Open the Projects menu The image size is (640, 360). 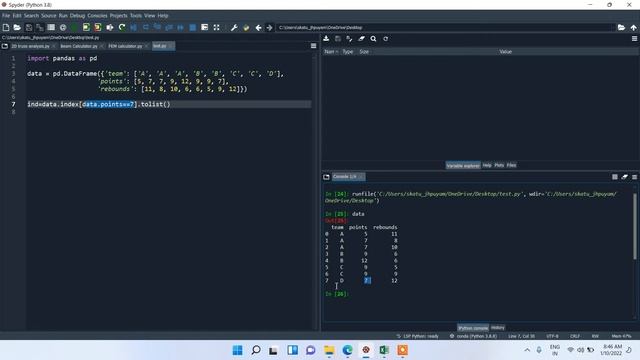pos(118,16)
